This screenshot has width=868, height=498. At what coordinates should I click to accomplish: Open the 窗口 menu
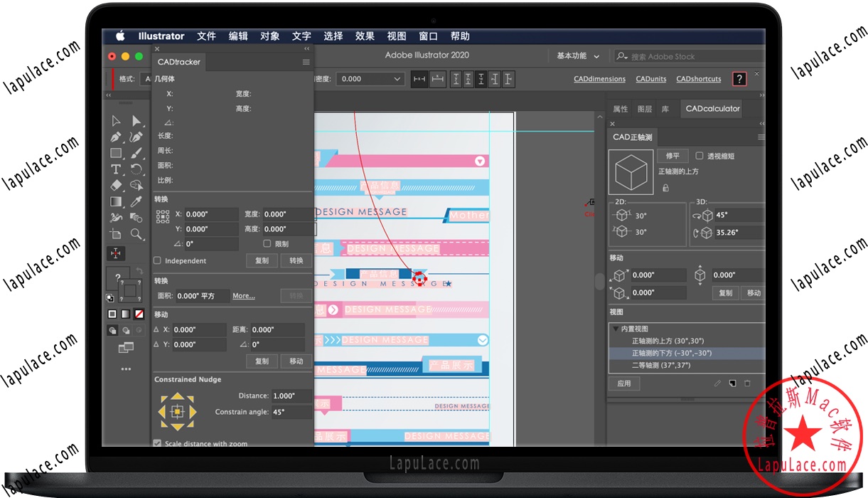pos(428,36)
